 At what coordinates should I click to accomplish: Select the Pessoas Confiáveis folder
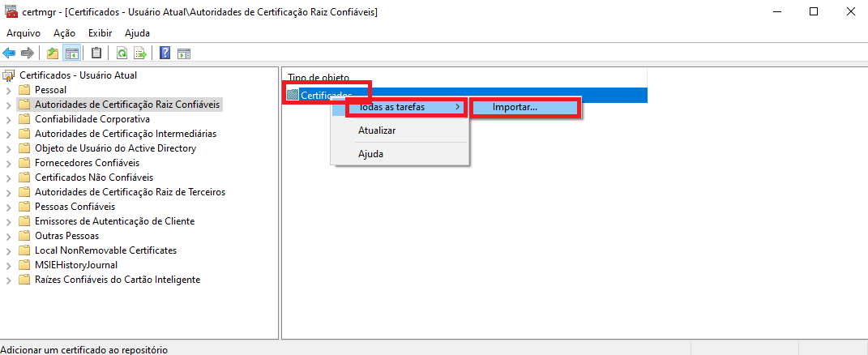(x=75, y=207)
